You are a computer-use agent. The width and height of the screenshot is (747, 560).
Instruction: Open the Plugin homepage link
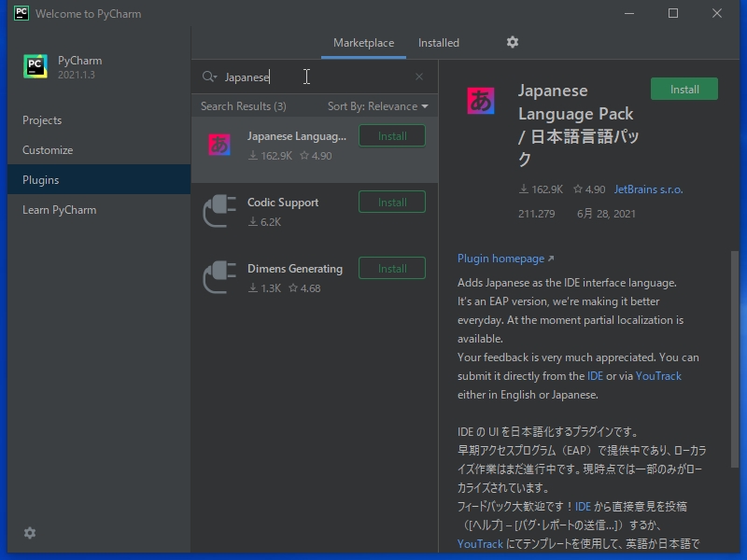pyautogui.click(x=505, y=259)
